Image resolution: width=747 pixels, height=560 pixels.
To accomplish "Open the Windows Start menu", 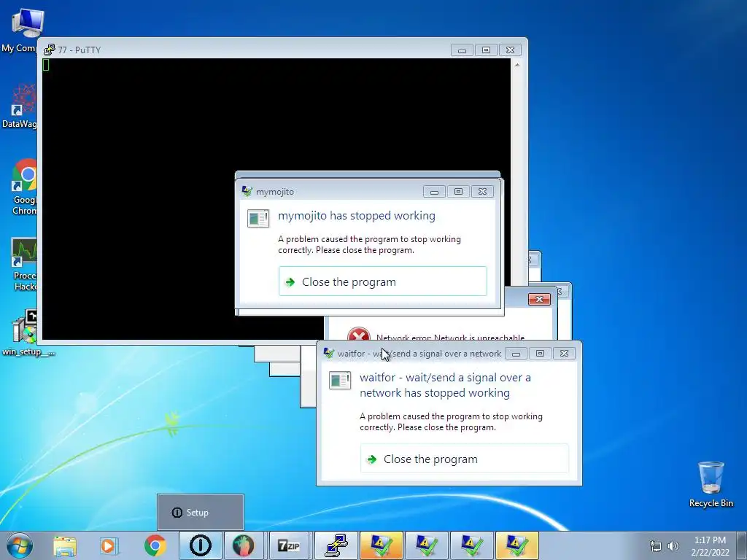I will click(19, 545).
